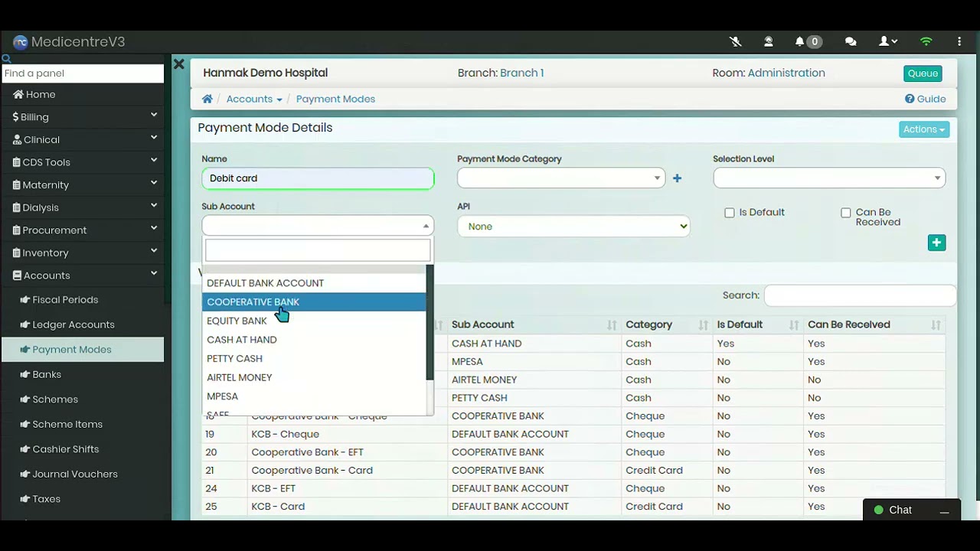Screen dimensions: 980x551
Task: Open the Payment Mode Category dropdown
Action: [x=560, y=178]
